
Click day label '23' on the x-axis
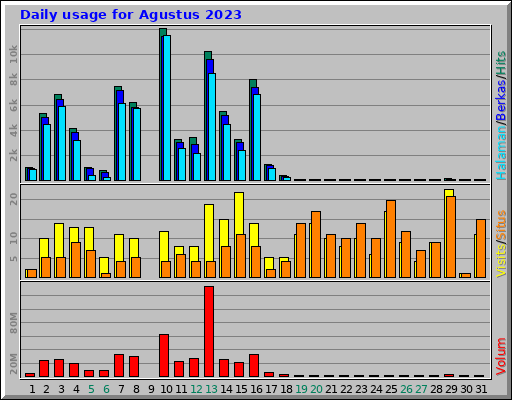click(x=361, y=389)
